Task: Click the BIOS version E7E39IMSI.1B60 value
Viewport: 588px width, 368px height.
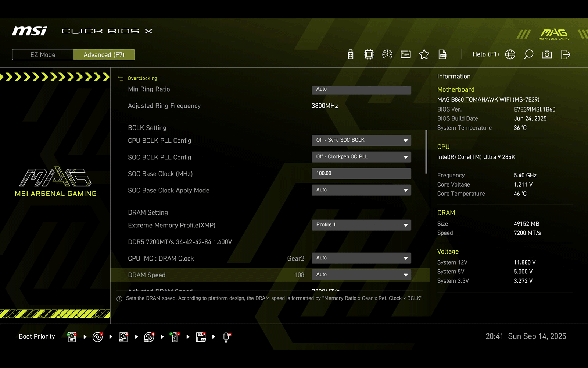Action: 534,109
